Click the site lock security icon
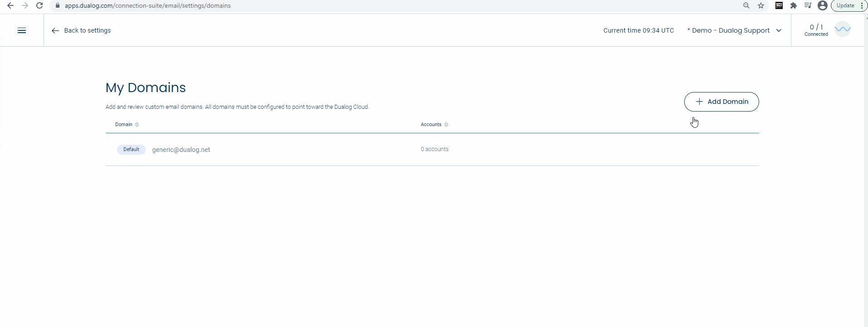This screenshot has width=868, height=327. point(57,5)
